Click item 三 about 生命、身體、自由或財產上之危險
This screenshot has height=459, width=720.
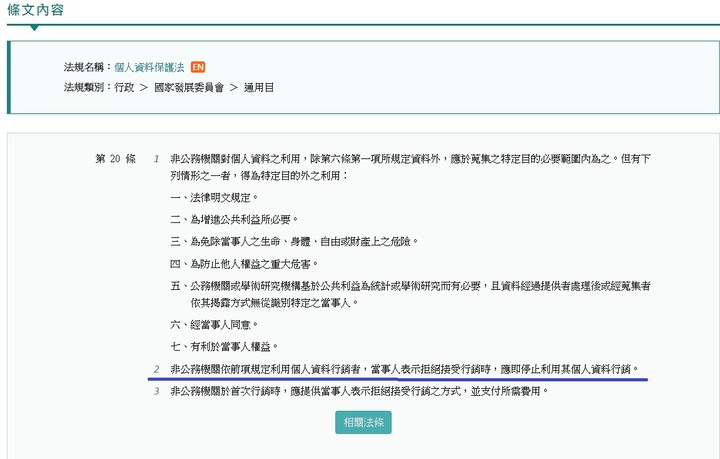click(x=294, y=241)
